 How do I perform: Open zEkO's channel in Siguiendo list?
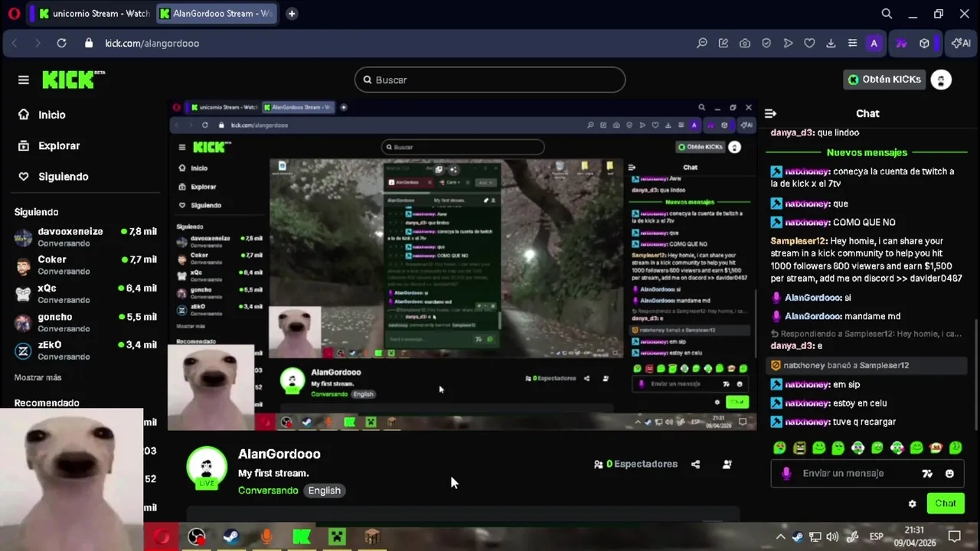pos(86,350)
